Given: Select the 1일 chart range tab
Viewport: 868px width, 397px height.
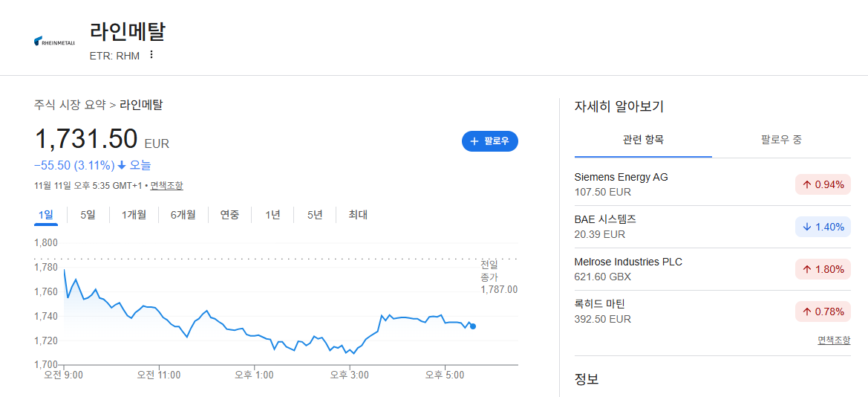Looking at the screenshot, I should [x=45, y=215].
